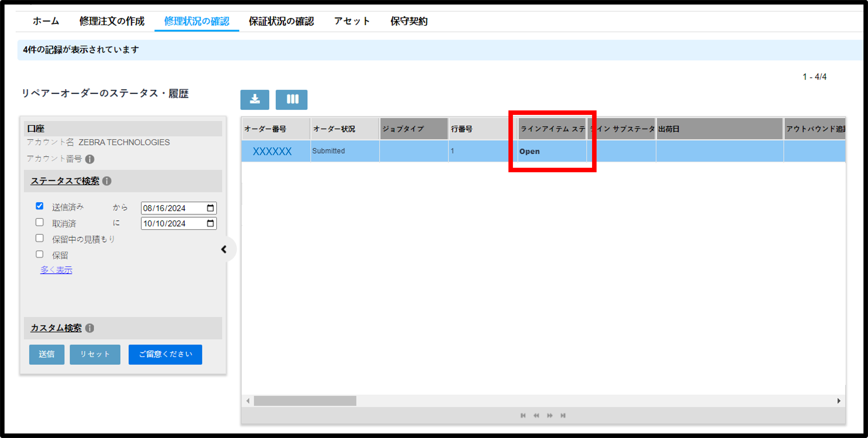The image size is (868, 438).
Task: Go to previous page pager icon
Action: [536, 415]
